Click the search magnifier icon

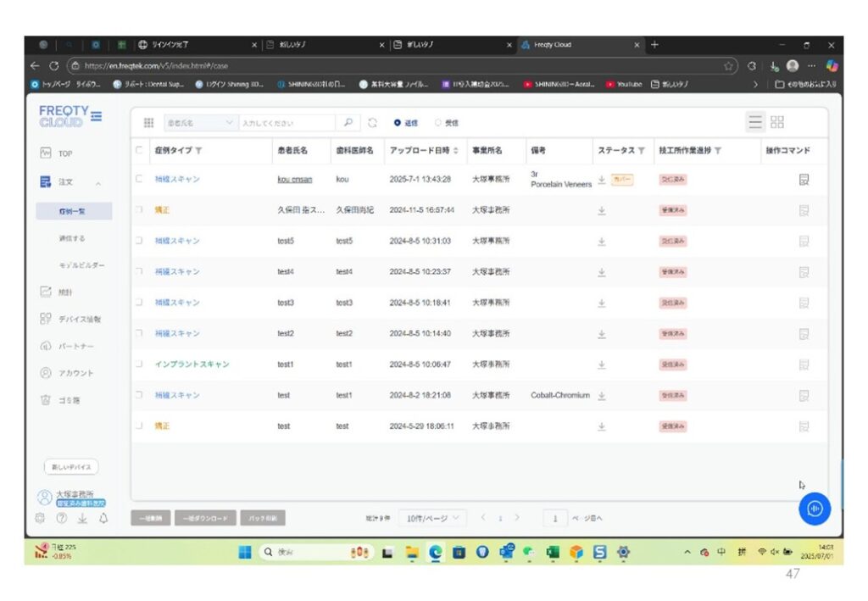click(x=348, y=123)
